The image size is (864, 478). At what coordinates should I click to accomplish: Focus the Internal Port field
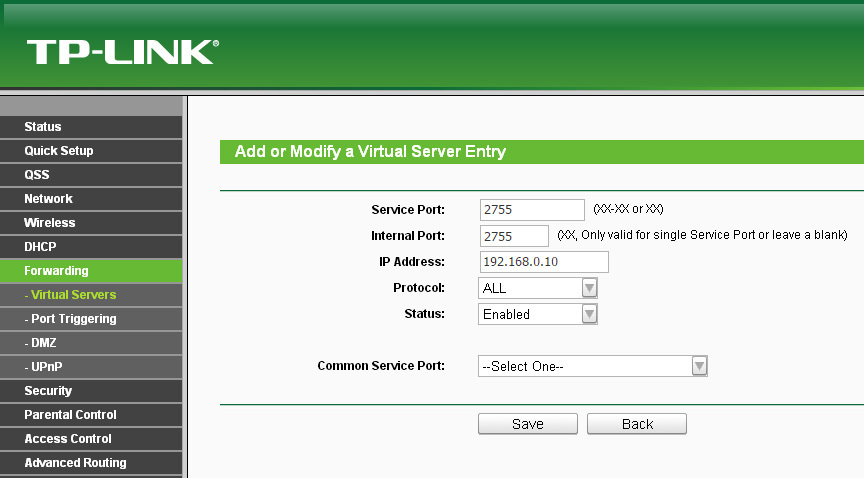(x=514, y=236)
